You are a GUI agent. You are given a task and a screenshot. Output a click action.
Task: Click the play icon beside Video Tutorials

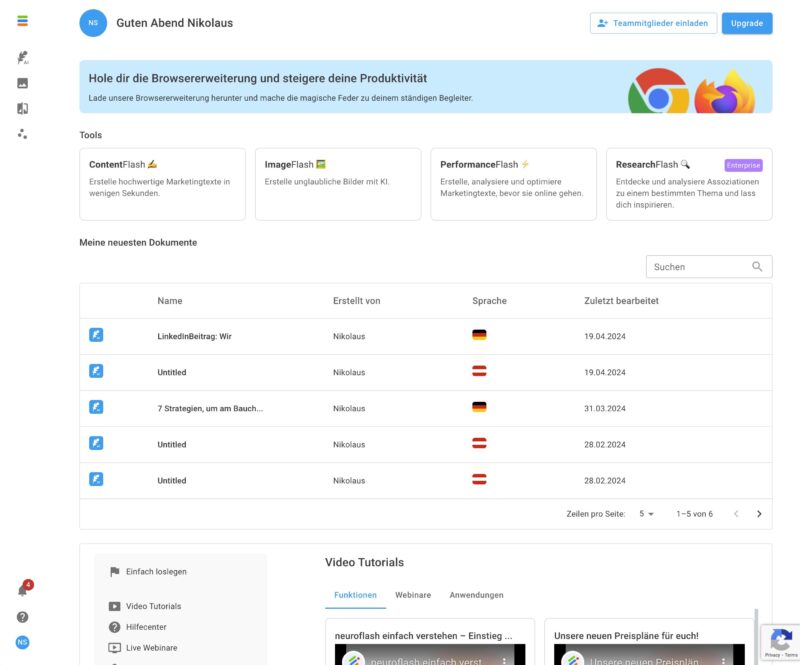click(x=114, y=606)
